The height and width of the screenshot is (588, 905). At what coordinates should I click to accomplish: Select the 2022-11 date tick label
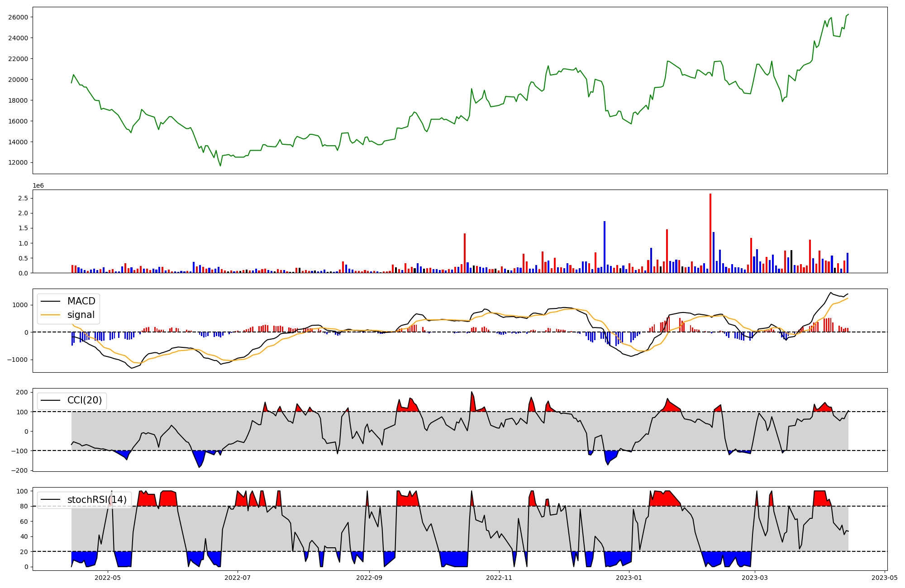pos(499,578)
